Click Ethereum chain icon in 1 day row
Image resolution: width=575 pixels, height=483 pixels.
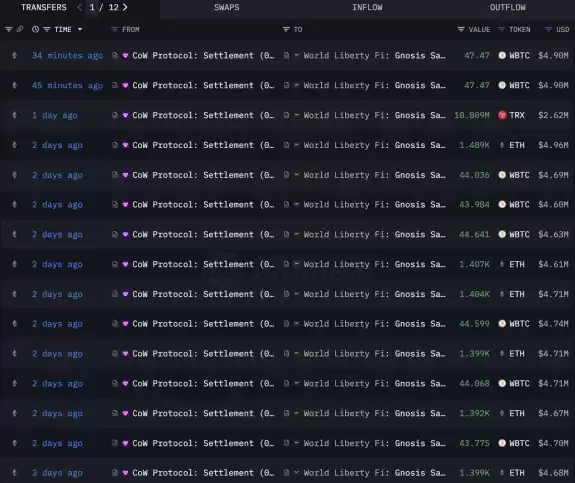pyautogui.click(x=15, y=115)
